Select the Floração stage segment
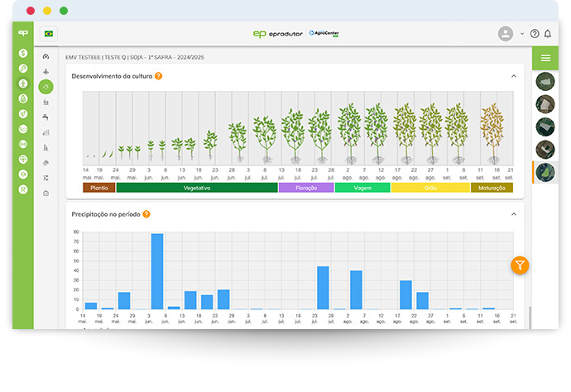The width and height of the screenshot is (571, 392). (305, 188)
